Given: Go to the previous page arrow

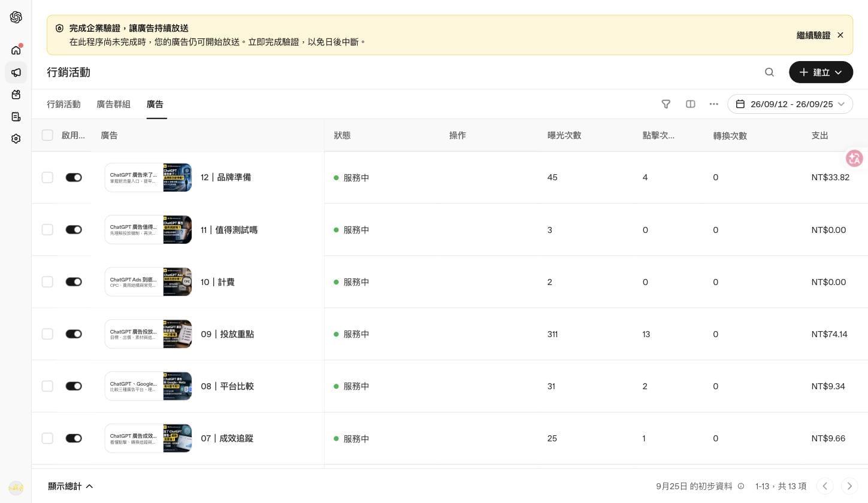Looking at the screenshot, I should point(825,486).
